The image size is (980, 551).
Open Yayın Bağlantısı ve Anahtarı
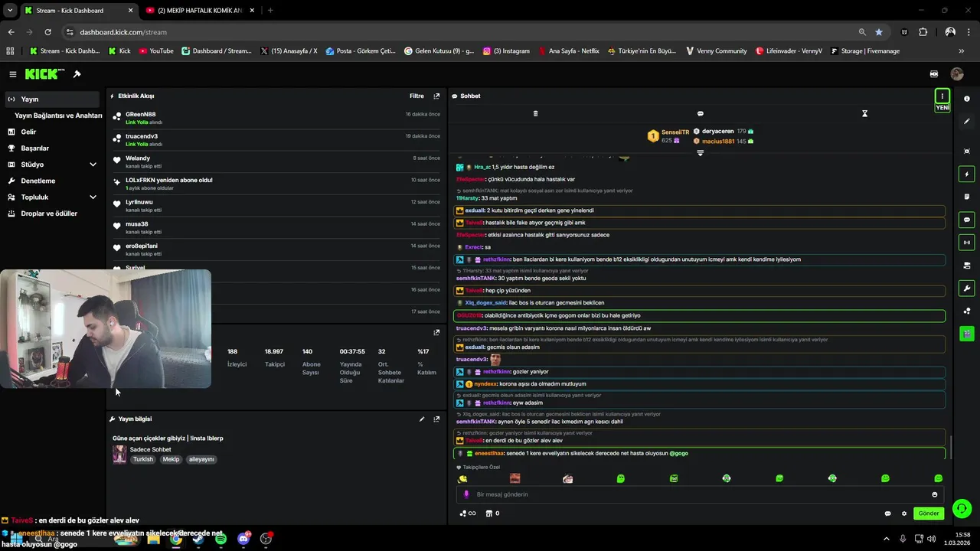pyautogui.click(x=58, y=116)
